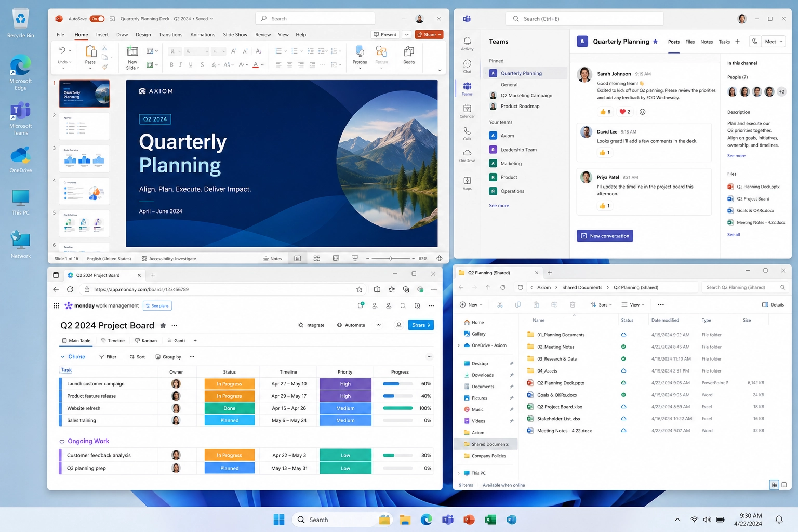Toggle Strikethrough formatting in PowerPoint ribbon
Screen dimensions: 798x532
click(202, 65)
